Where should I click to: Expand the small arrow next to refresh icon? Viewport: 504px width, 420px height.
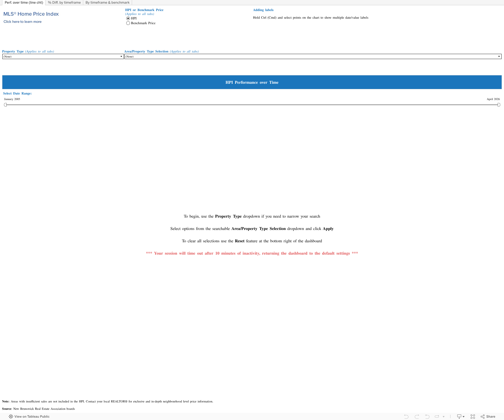coord(444,417)
